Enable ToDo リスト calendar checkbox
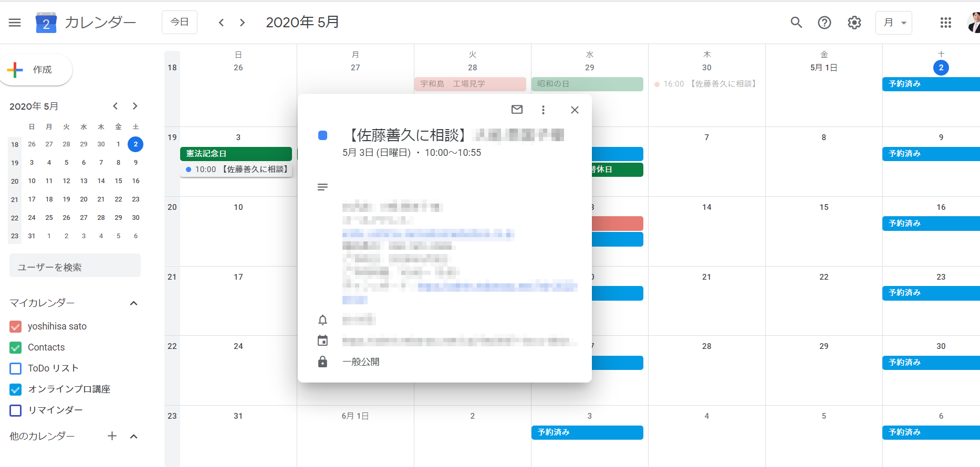This screenshot has width=980, height=467. coord(16,368)
